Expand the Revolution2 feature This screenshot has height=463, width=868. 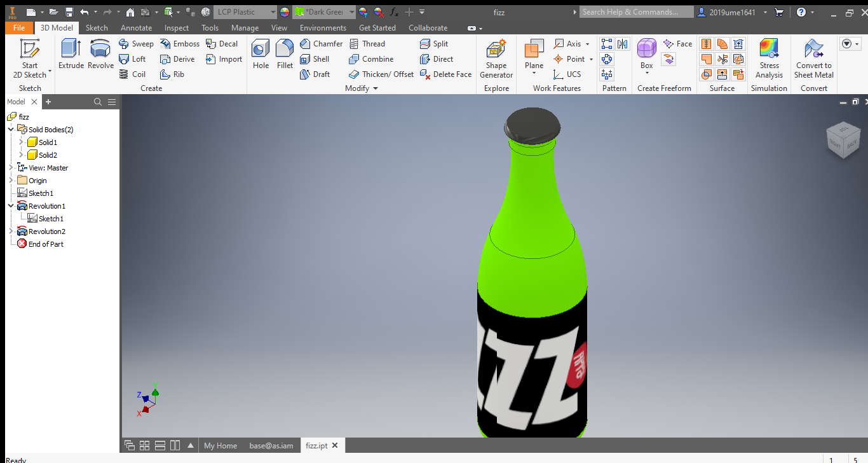tap(11, 231)
